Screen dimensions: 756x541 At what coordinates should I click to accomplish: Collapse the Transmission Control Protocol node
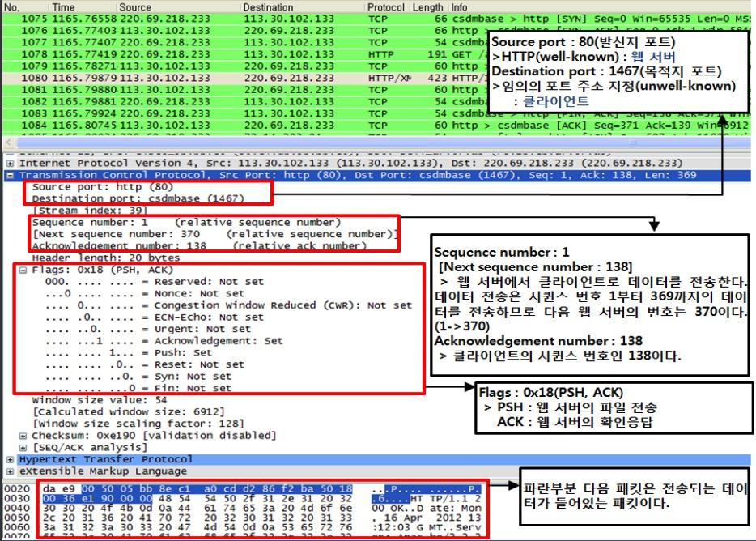(10, 176)
